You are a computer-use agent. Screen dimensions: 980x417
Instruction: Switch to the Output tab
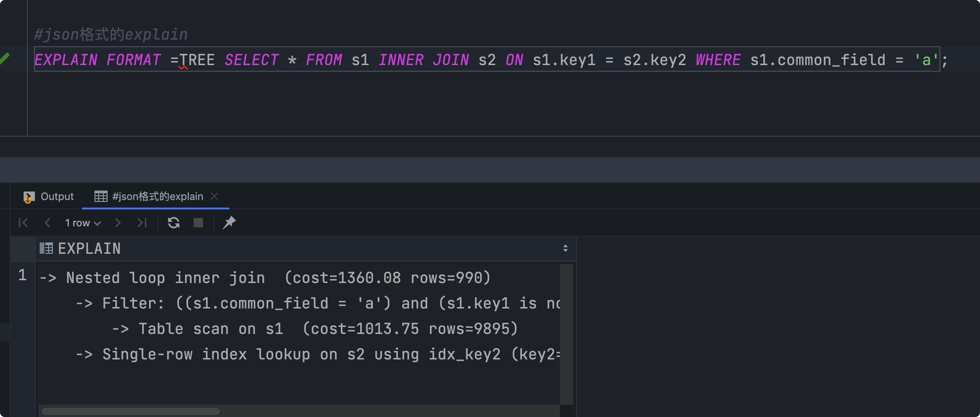(x=49, y=197)
